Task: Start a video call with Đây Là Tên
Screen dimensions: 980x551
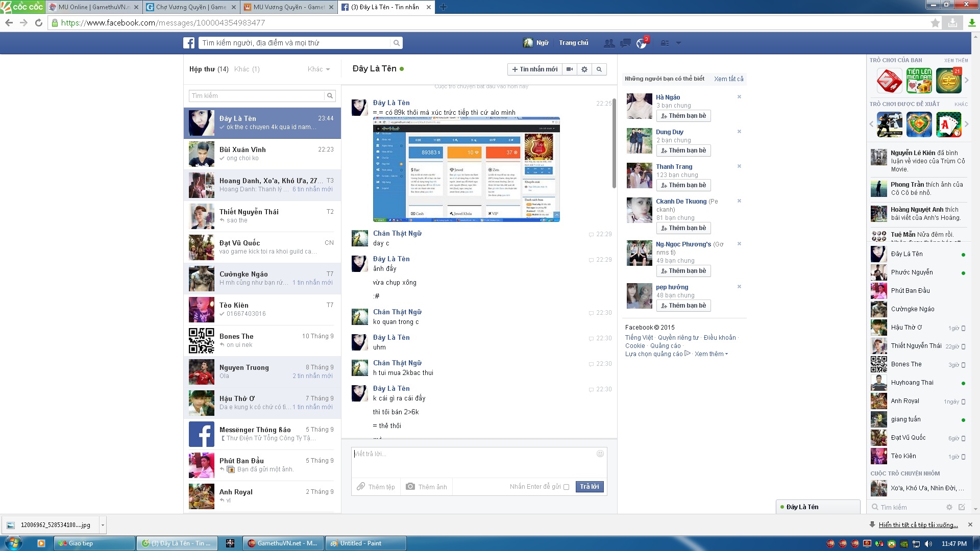Action: [570, 69]
